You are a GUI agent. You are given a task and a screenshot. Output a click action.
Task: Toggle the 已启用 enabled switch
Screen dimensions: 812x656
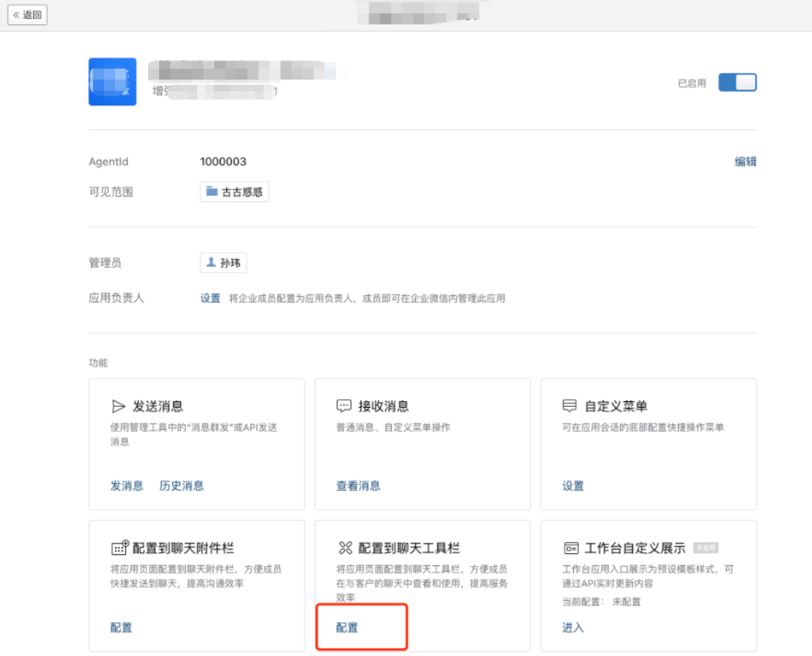[737, 82]
